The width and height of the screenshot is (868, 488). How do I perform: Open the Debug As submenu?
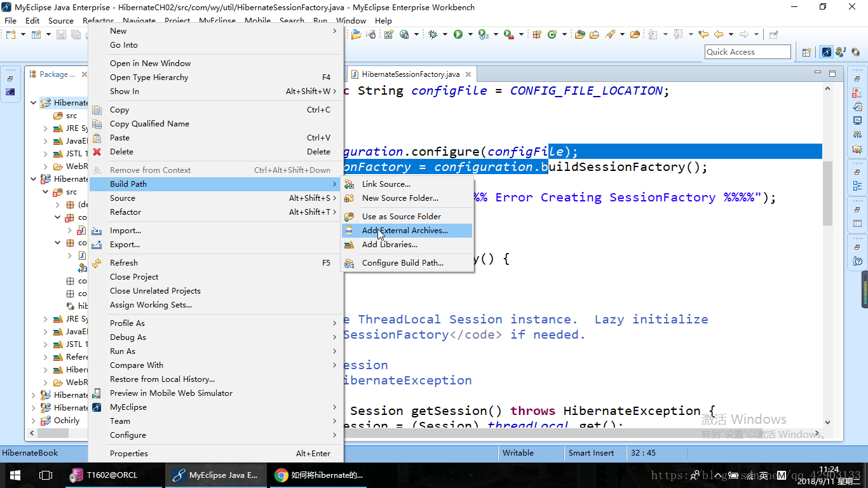[x=215, y=337]
